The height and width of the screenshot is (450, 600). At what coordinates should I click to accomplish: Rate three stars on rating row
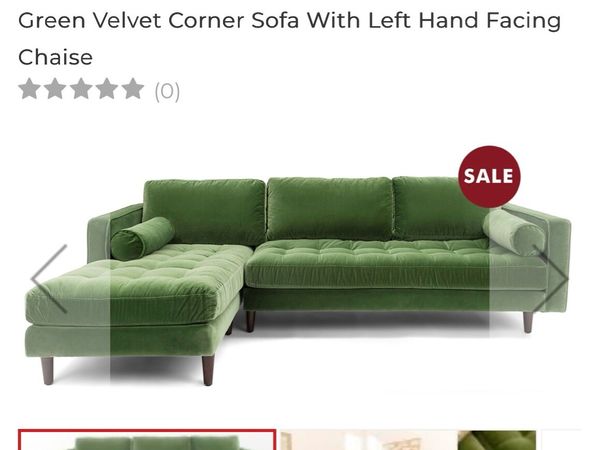click(x=82, y=89)
